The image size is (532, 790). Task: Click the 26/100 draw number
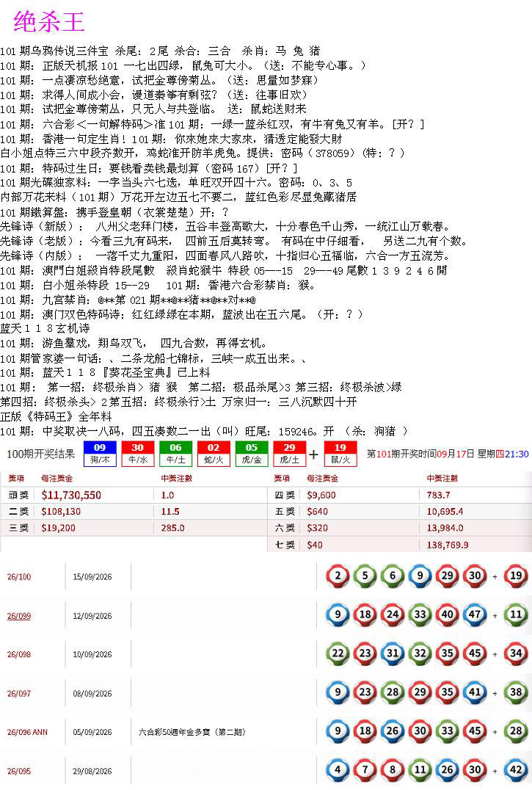(x=18, y=577)
